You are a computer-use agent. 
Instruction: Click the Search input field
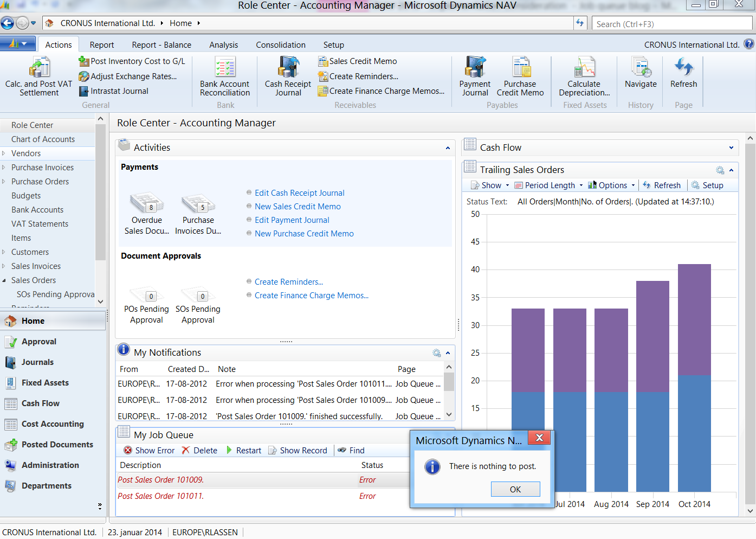[672, 24]
